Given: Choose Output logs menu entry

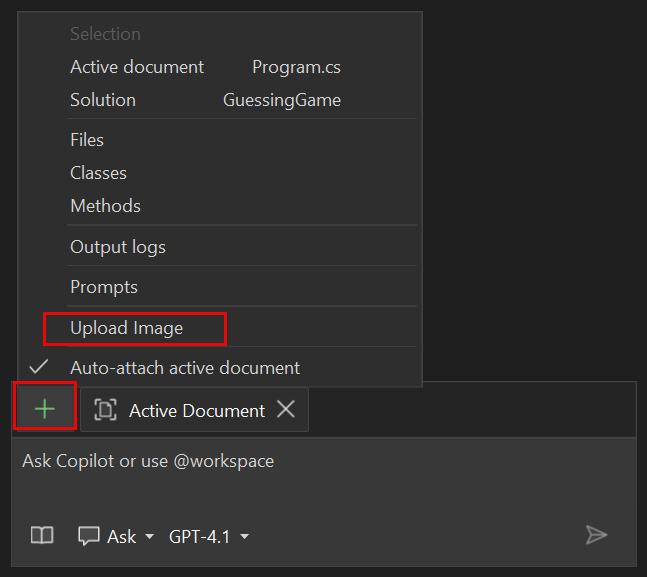Looking at the screenshot, I should click(x=118, y=247).
